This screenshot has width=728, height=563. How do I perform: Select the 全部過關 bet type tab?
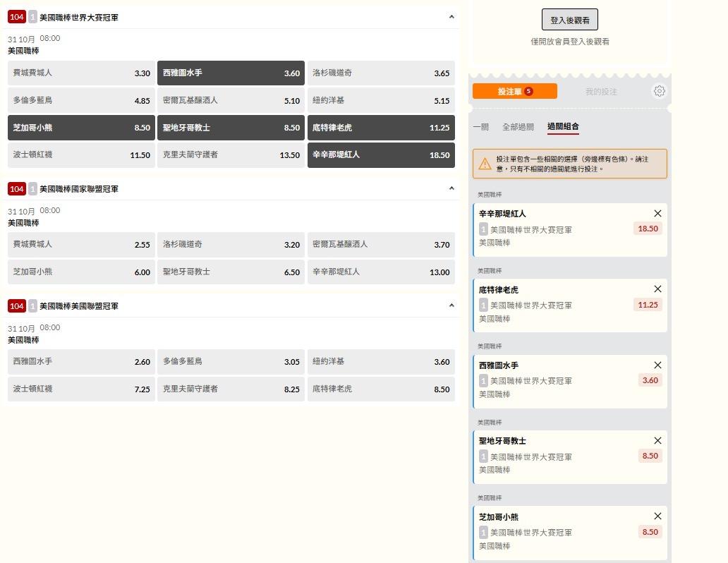click(518, 127)
